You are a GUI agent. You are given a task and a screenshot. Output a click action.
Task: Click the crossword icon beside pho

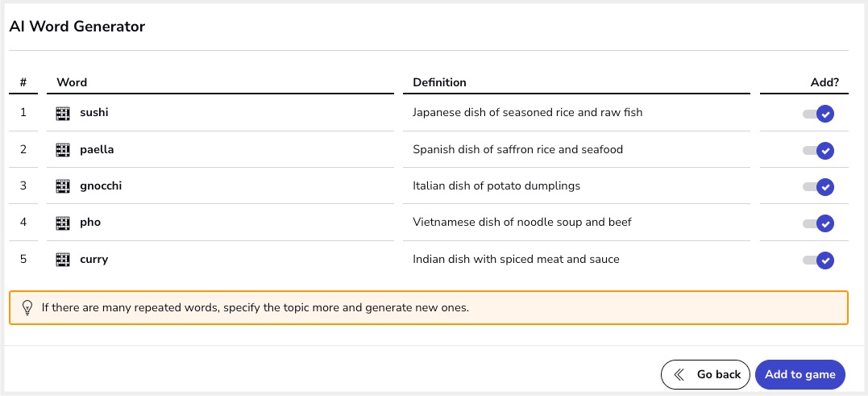click(63, 223)
